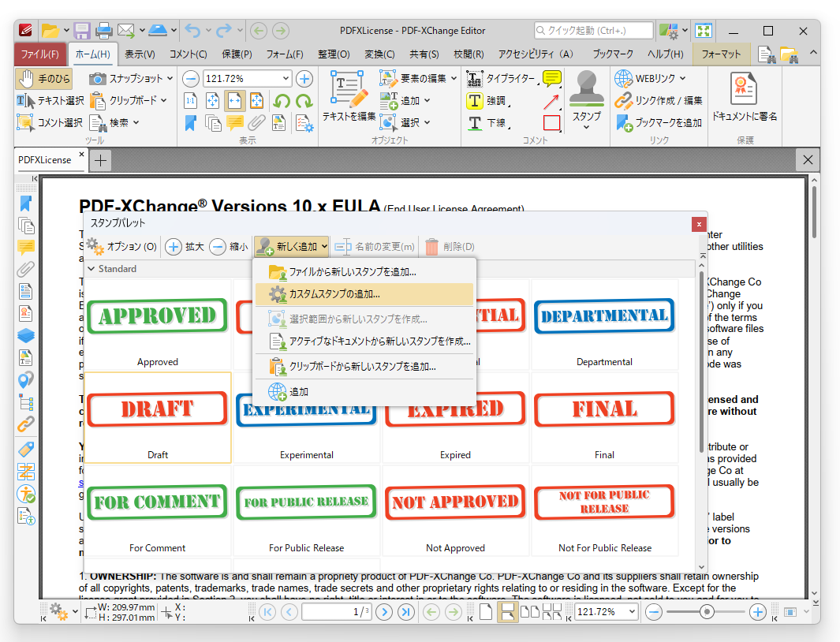The image size is (840, 642).
Task: Open the ファイル(F) file tab
Action: pyautogui.click(x=39, y=54)
